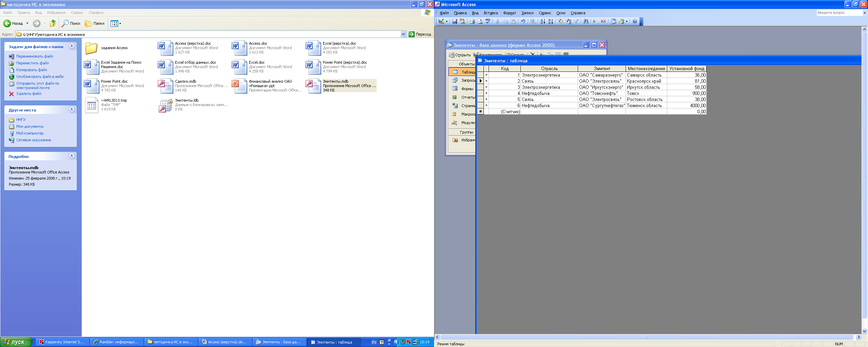This screenshot has height=347, width=868.
Task: Open print preview in Access
Action: (x=480, y=21)
